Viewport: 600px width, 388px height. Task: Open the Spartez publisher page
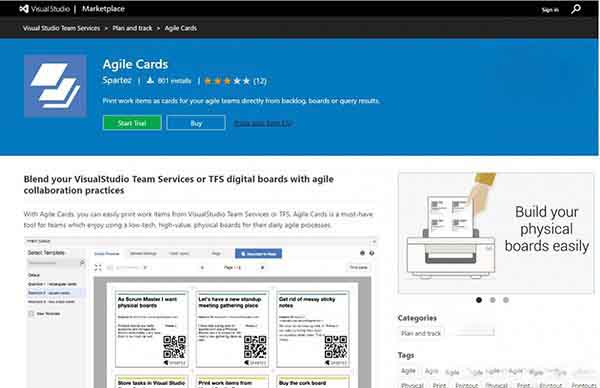click(117, 80)
